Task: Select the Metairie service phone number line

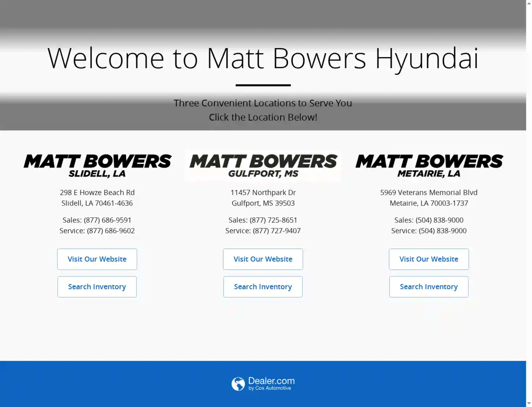Action: click(429, 231)
